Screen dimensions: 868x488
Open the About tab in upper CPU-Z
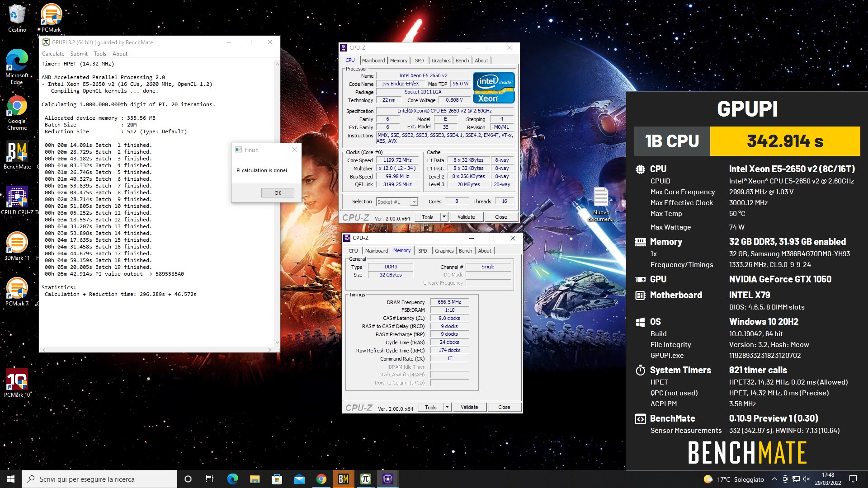click(481, 61)
